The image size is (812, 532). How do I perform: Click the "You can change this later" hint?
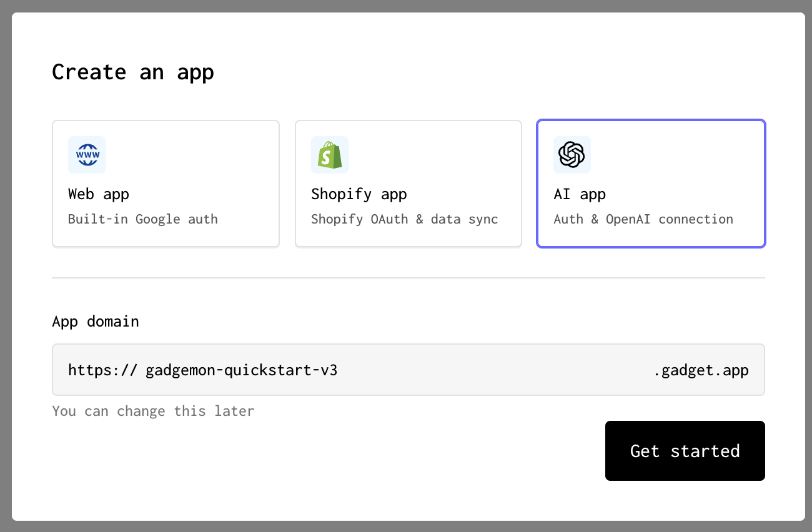pyautogui.click(x=153, y=411)
